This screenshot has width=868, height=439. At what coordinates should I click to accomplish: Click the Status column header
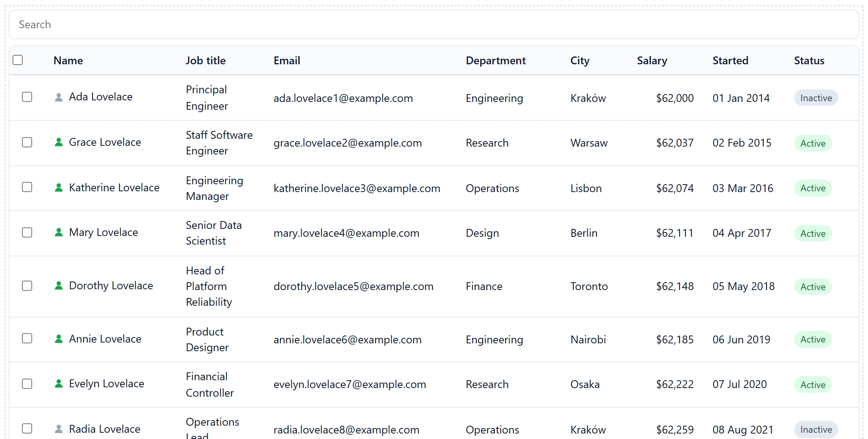click(x=809, y=60)
